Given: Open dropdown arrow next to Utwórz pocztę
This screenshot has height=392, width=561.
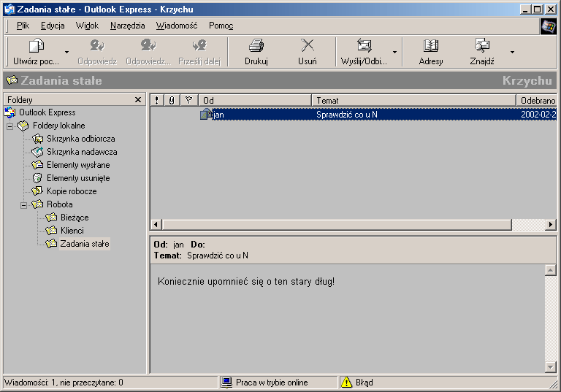Looking at the screenshot, I should coord(66,53).
